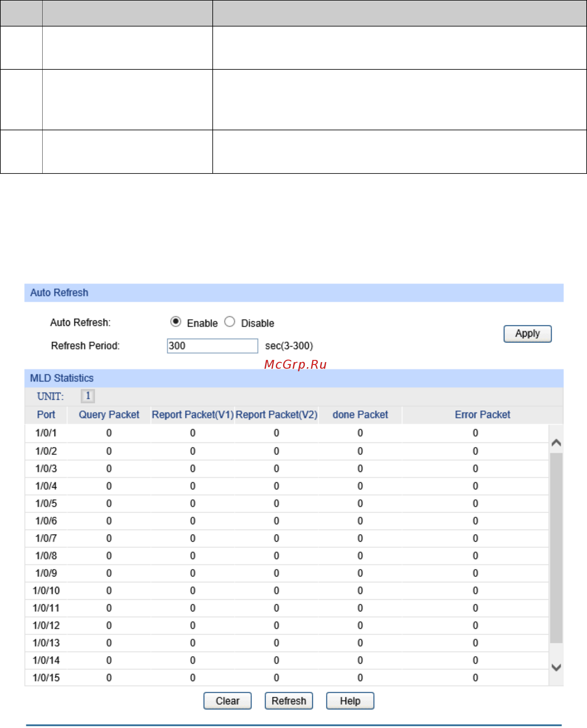Select port row 1/0/4
This screenshot has height=728, width=587.
point(287,486)
